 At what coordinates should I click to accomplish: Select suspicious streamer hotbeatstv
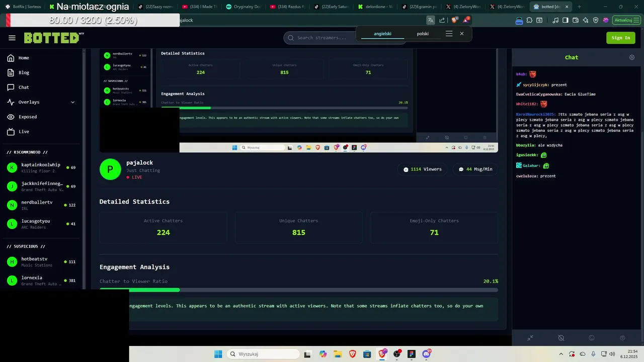point(41,261)
